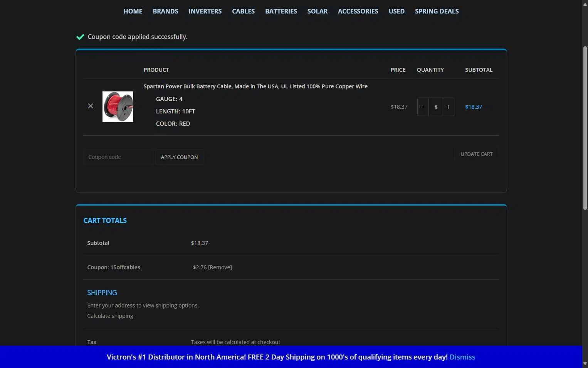Open the BRANDS menu

pos(165,11)
